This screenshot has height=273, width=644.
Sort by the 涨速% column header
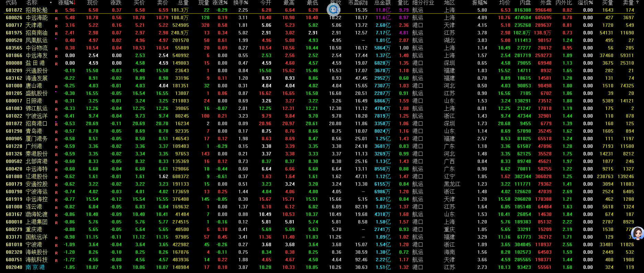(x=220, y=3)
